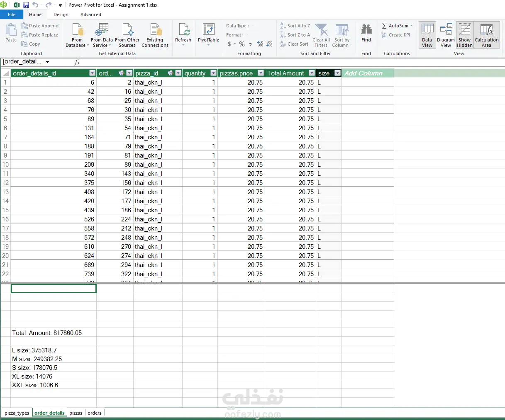Click Paste Replace in the Clipboard group
Image resolution: width=505 pixels, height=420 pixels.
click(39, 35)
